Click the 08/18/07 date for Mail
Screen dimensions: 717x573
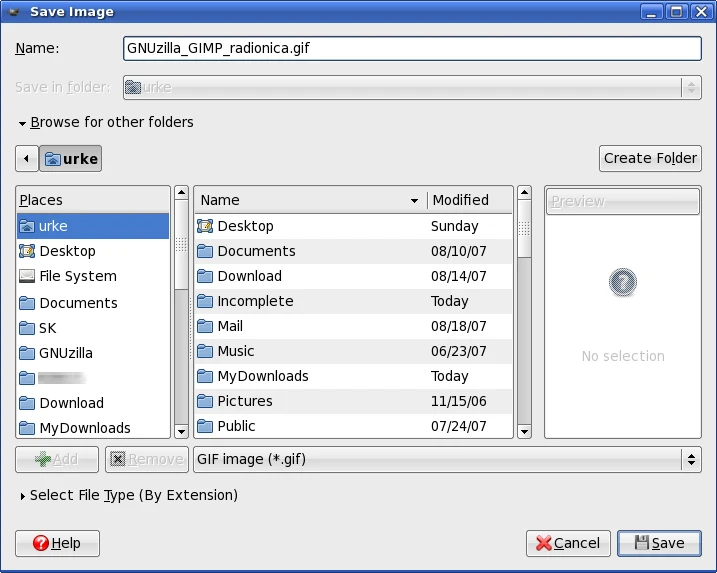click(x=459, y=326)
